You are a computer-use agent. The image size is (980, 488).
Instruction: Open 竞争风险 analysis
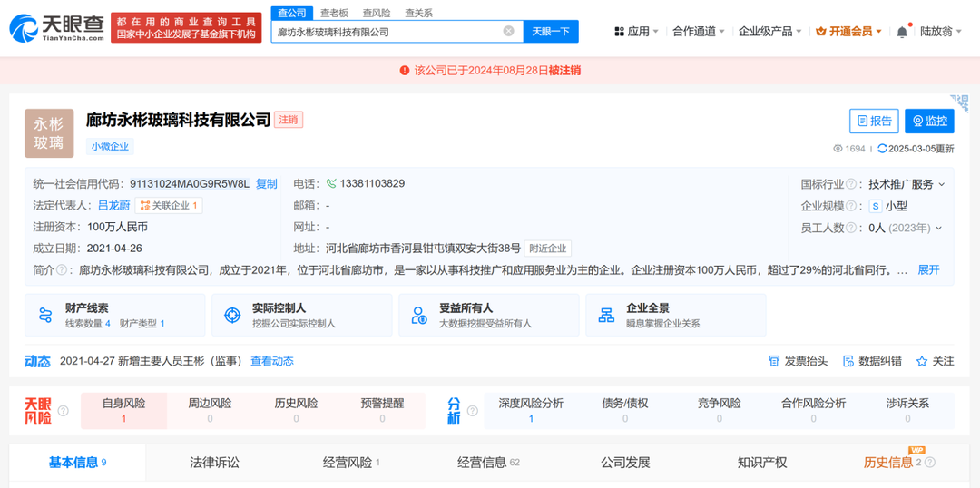(x=720, y=411)
